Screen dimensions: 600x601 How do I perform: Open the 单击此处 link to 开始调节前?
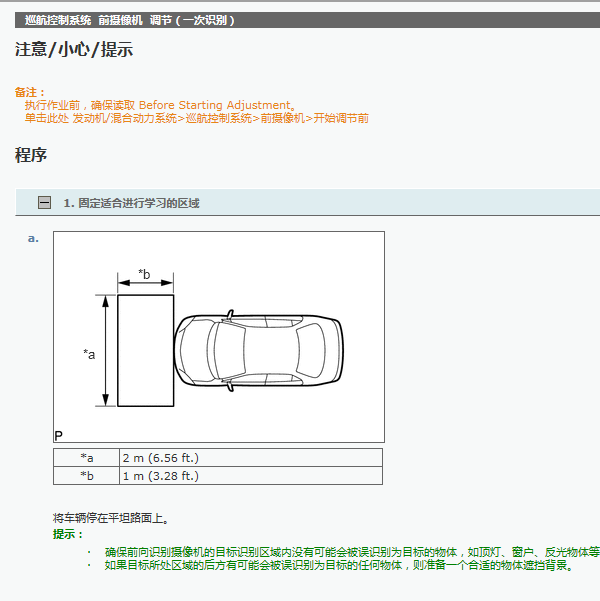click(x=197, y=118)
